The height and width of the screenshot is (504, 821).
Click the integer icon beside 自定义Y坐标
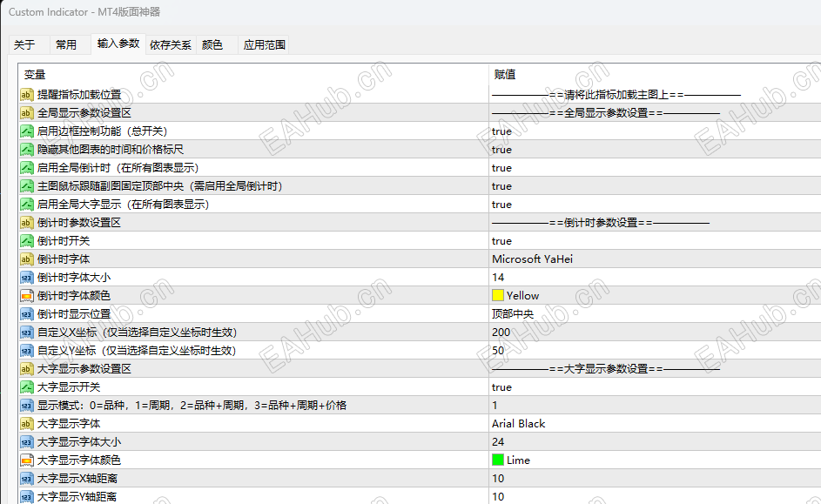pyautogui.click(x=27, y=351)
